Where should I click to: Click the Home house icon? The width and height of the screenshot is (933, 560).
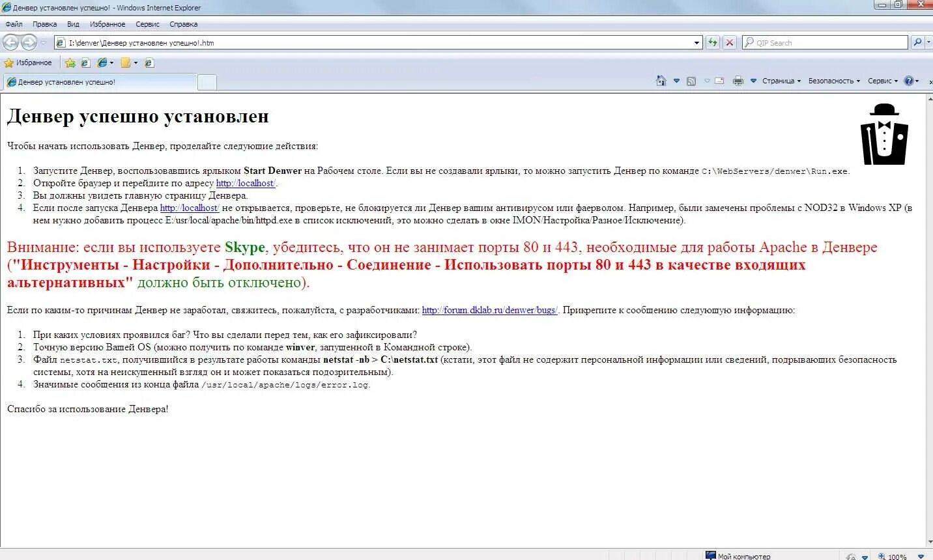click(661, 81)
